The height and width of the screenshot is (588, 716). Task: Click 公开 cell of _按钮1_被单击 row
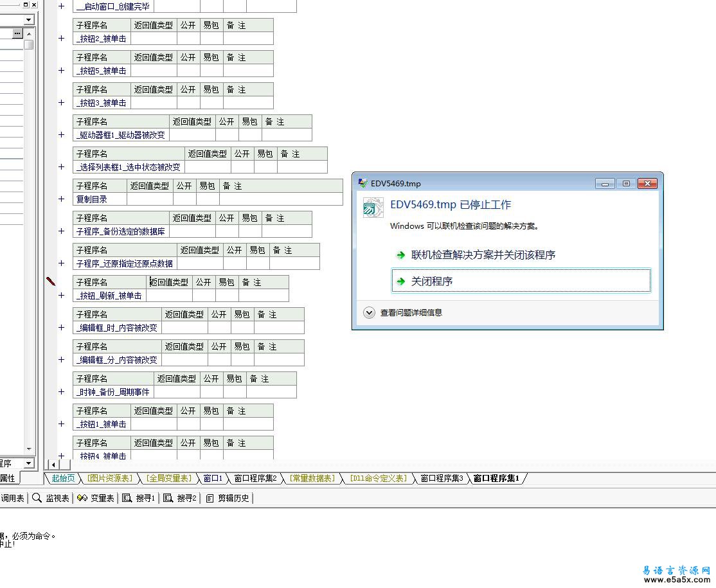coord(188,424)
